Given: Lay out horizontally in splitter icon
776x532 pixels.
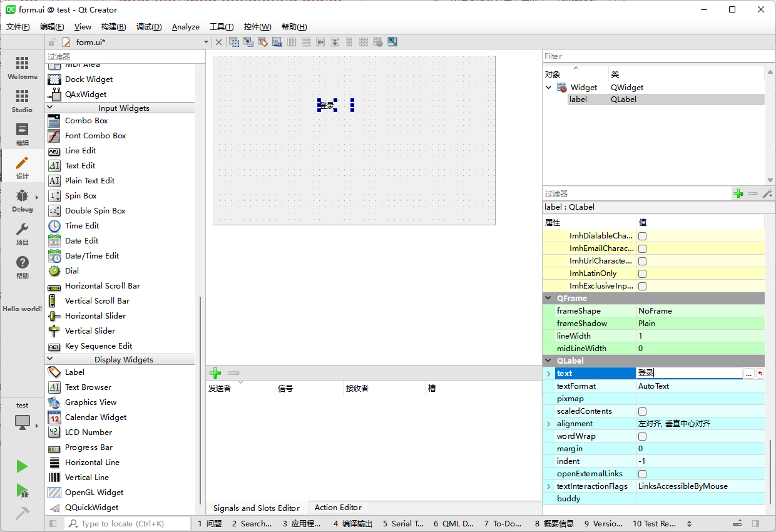Looking at the screenshot, I should pos(320,42).
